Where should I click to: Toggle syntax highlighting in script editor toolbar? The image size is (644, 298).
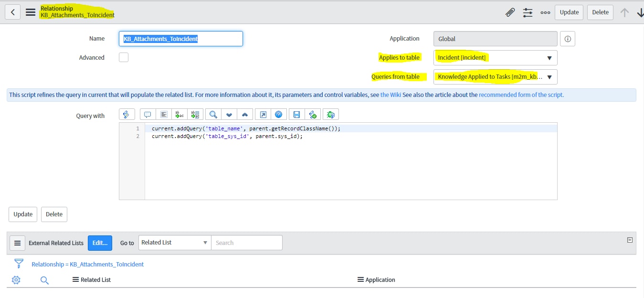coord(127,115)
